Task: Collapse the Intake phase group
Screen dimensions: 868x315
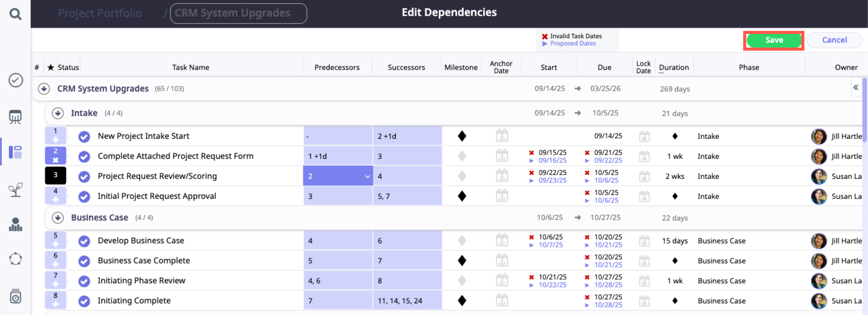Action: point(58,113)
